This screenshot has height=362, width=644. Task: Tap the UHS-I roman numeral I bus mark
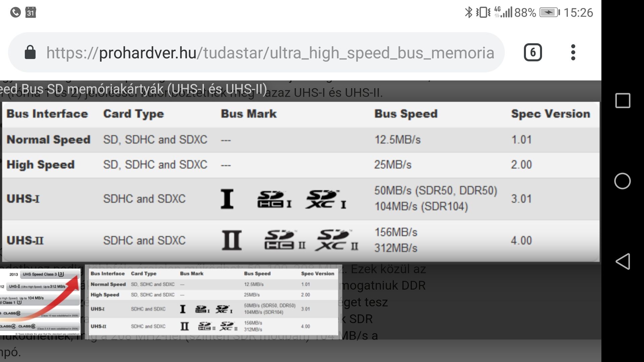click(227, 199)
